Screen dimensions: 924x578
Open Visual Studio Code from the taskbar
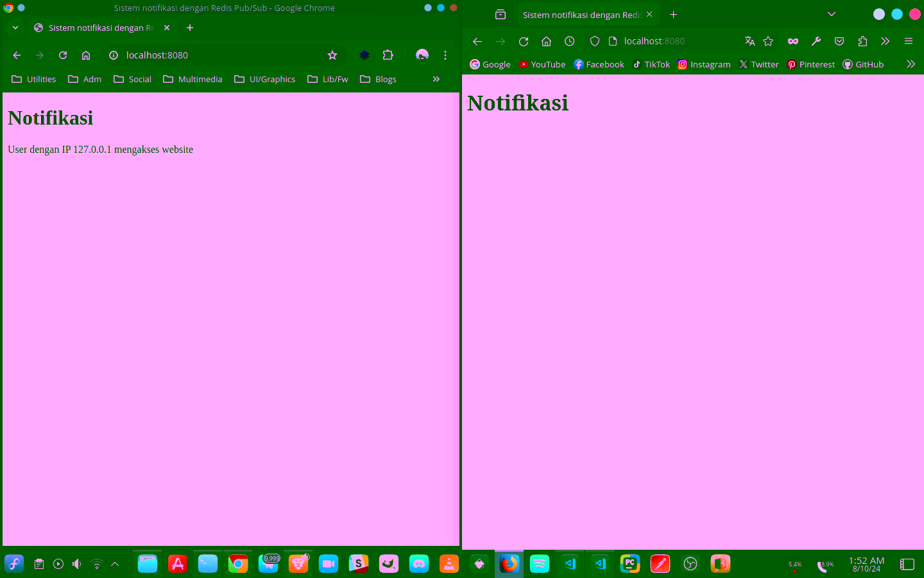570,564
